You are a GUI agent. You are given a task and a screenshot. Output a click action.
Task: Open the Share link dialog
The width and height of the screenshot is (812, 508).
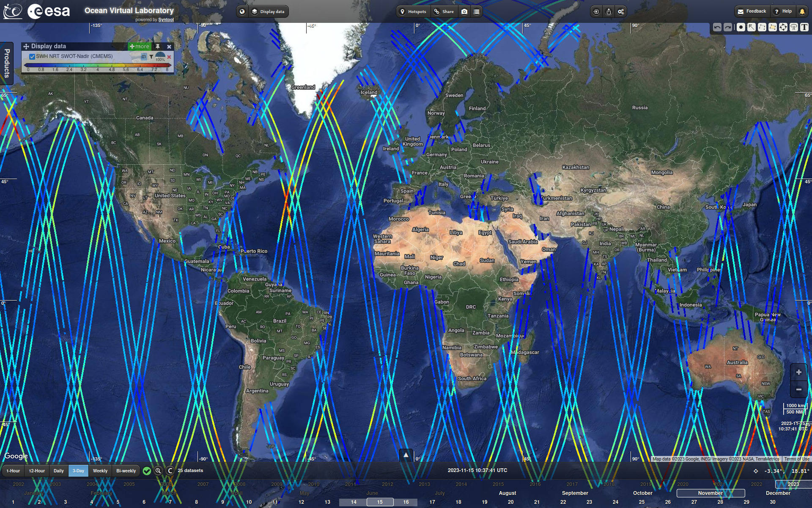click(444, 11)
